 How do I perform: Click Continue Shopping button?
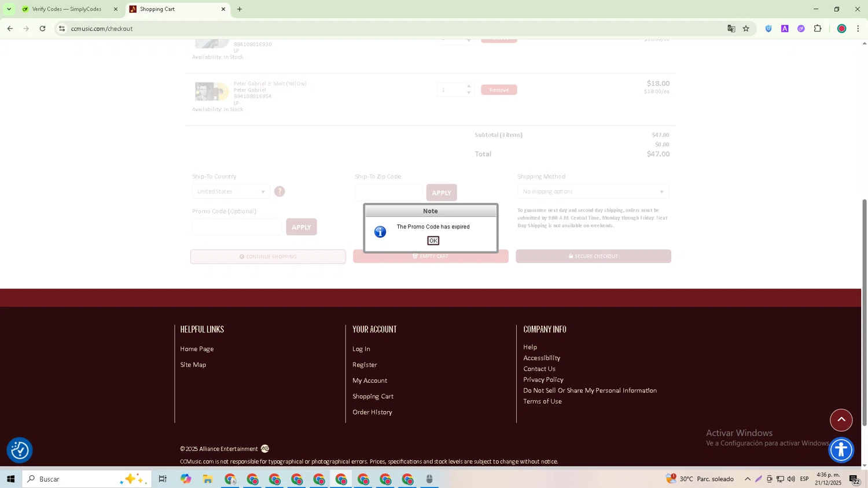268,257
